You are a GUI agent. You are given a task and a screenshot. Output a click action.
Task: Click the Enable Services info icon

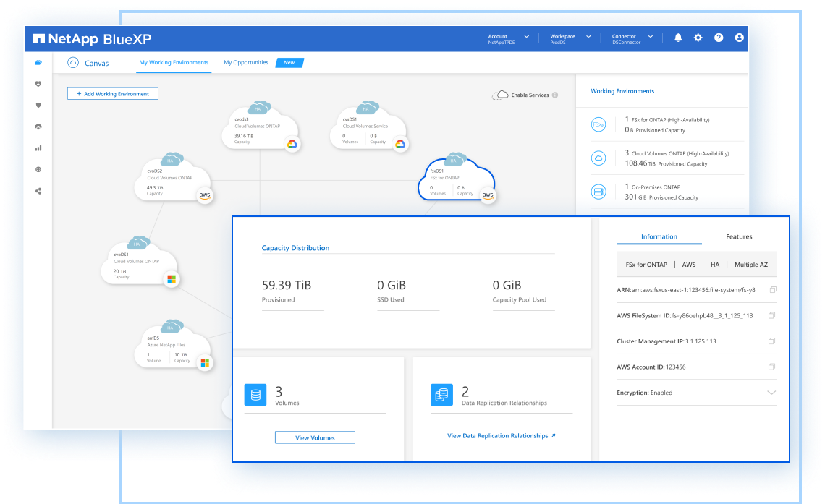(x=555, y=95)
